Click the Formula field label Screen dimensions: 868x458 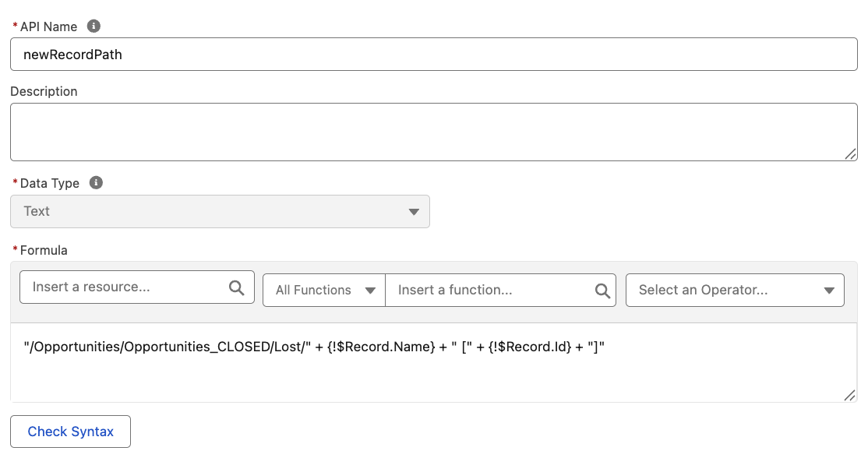tap(44, 250)
